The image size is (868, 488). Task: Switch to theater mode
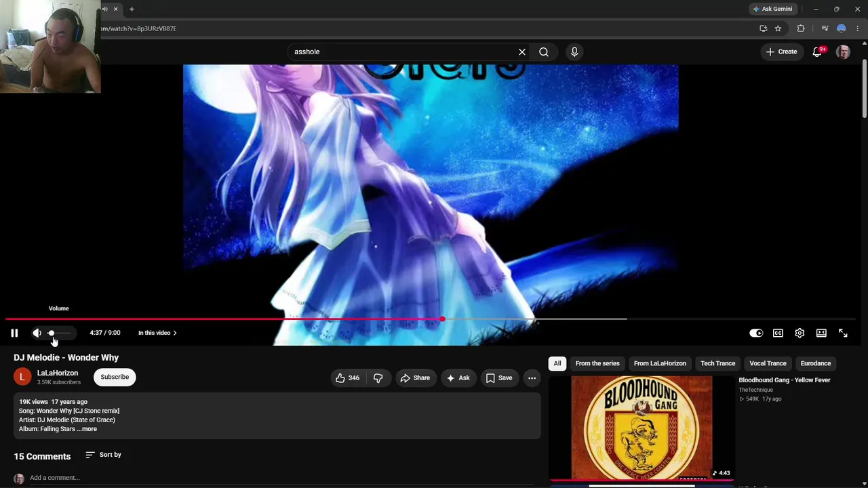821,333
